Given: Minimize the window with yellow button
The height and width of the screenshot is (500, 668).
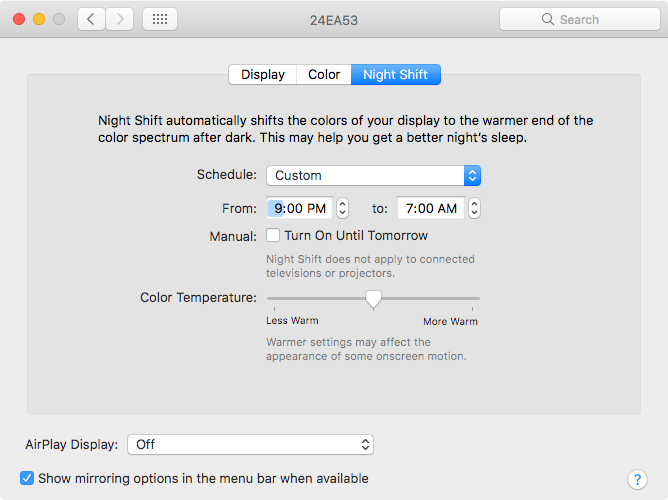Looking at the screenshot, I should click(39, 19).
